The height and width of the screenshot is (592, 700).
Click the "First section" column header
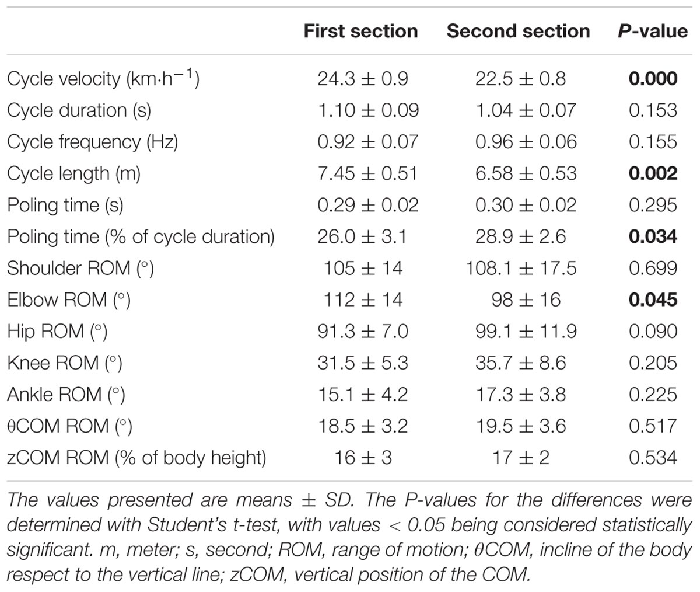360,31
